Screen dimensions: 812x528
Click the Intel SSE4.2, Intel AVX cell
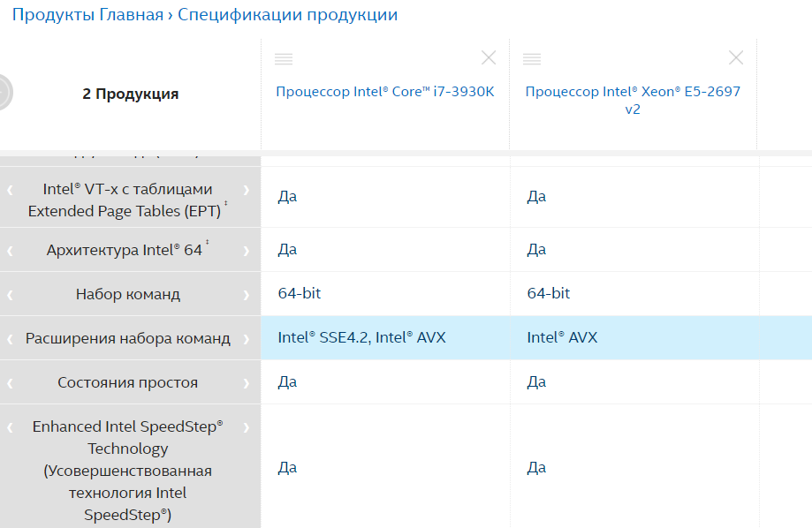[361, 337]
